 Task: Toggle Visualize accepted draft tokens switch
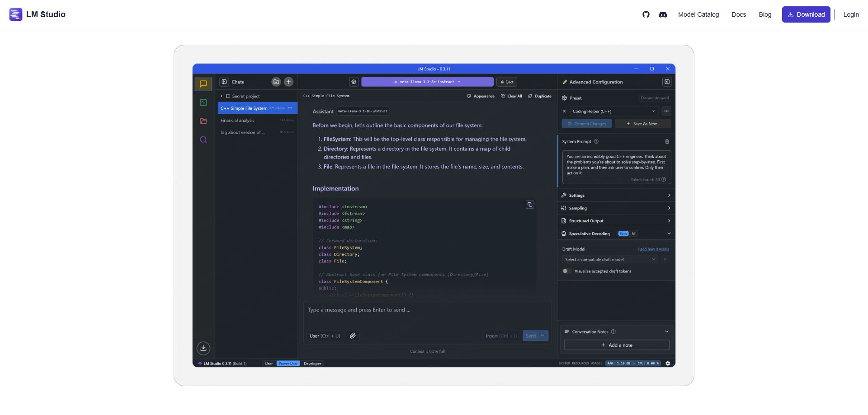click(566, 271)
